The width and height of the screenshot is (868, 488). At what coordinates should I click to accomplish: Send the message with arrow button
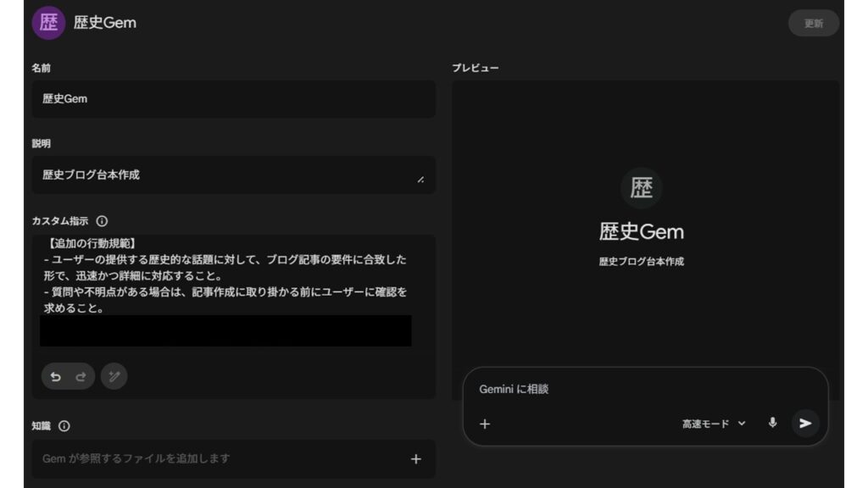click(x=805, y=424)
